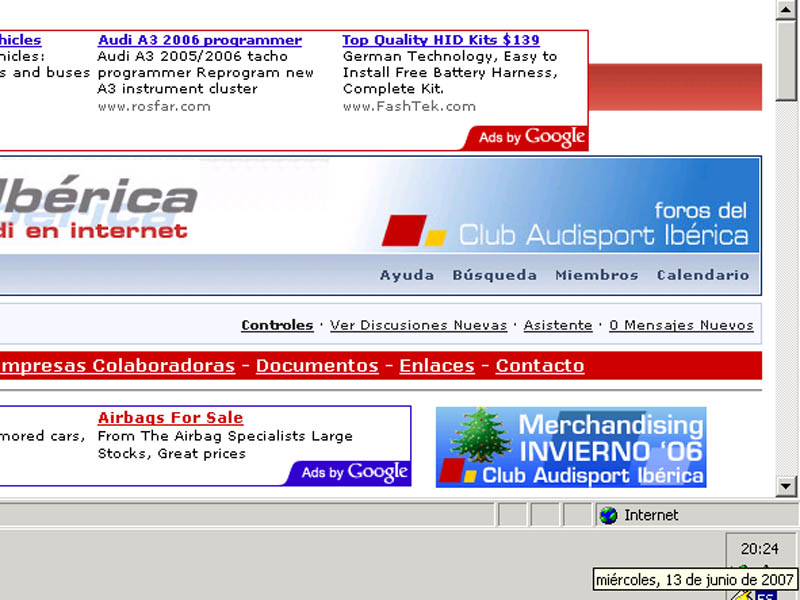Select Ver Discusiones Nuevas
Viewport: 800px width, 600px height.
point(418,325)
